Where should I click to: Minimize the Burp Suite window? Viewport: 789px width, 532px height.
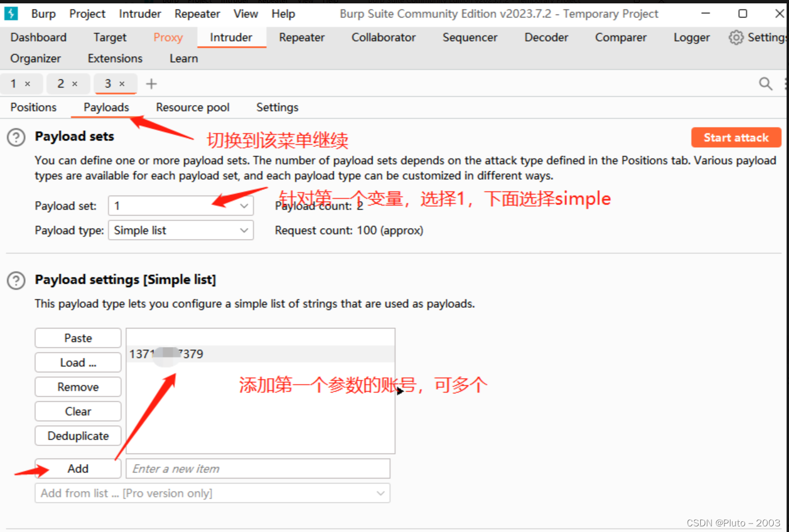706,13
